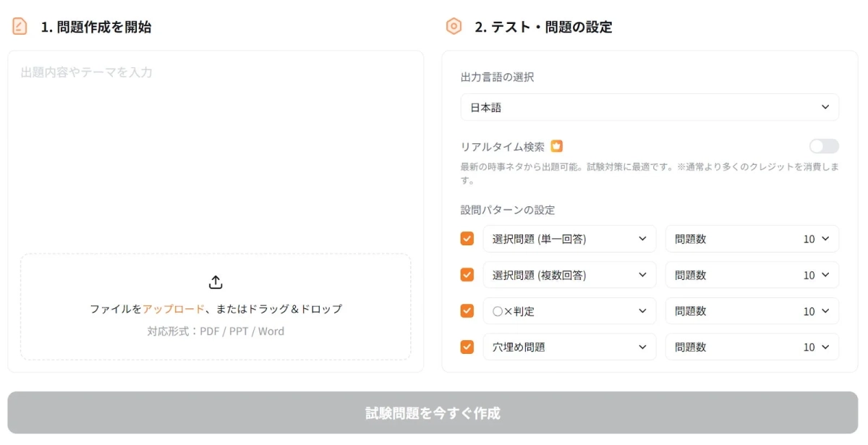Click the small orange icon next to リアルタイム検索
The width and height of the screenshot is (868, 445).
tap(558, 145)
